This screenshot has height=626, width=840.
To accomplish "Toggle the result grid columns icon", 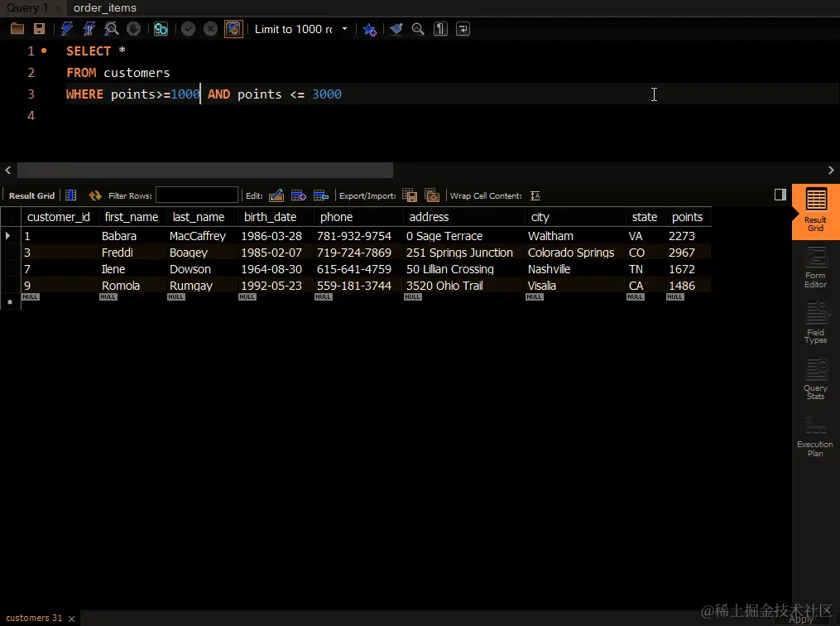I will (x=70, y=195).
